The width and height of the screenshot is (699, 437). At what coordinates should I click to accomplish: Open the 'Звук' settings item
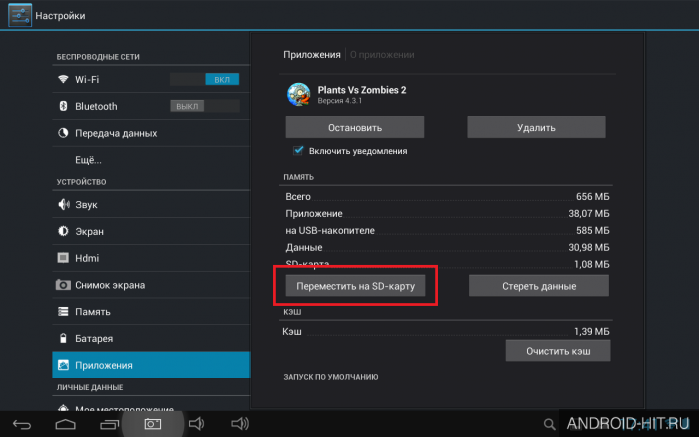151,205
